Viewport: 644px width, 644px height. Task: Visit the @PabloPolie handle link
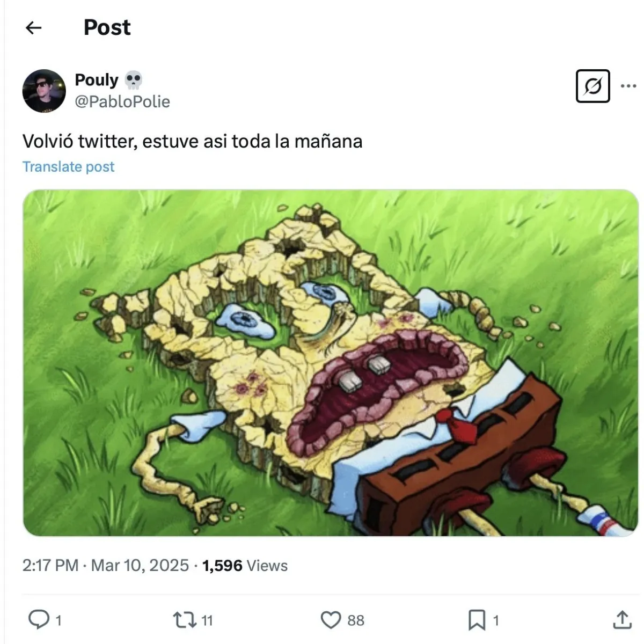[122, 101]
